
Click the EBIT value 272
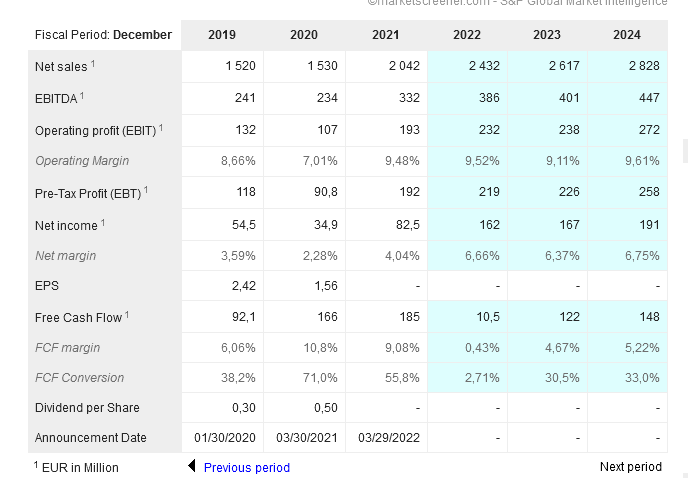tap(649, 129)
